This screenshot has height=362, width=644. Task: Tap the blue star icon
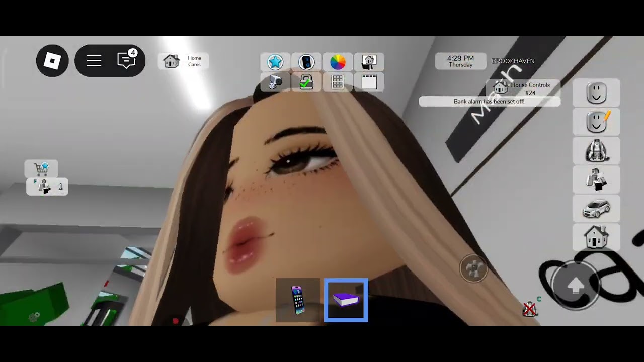click(x=275, y=62)
